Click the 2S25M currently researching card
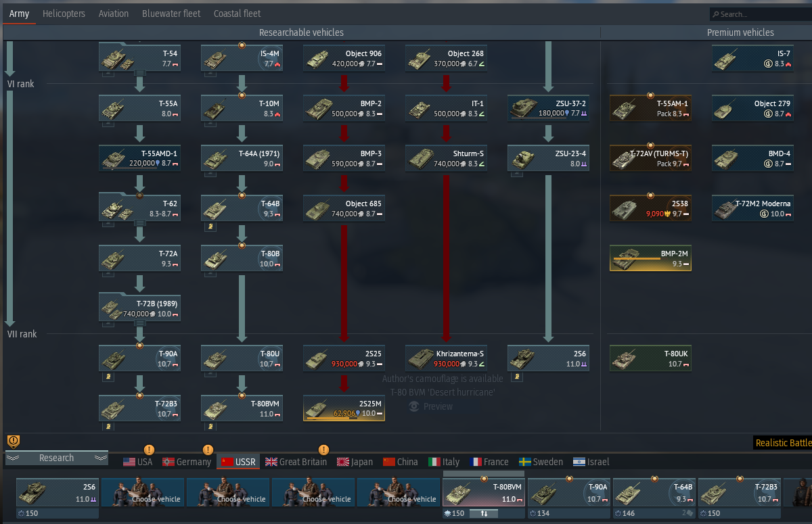 (x=344, y=408)
